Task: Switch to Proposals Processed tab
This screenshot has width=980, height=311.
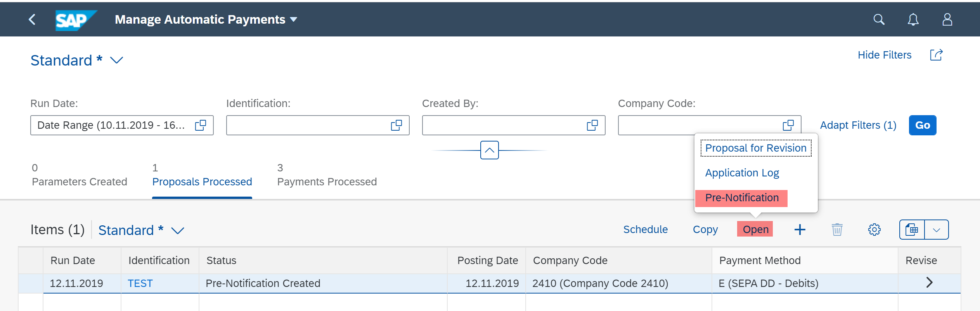Action: click(x=202, y=175)
